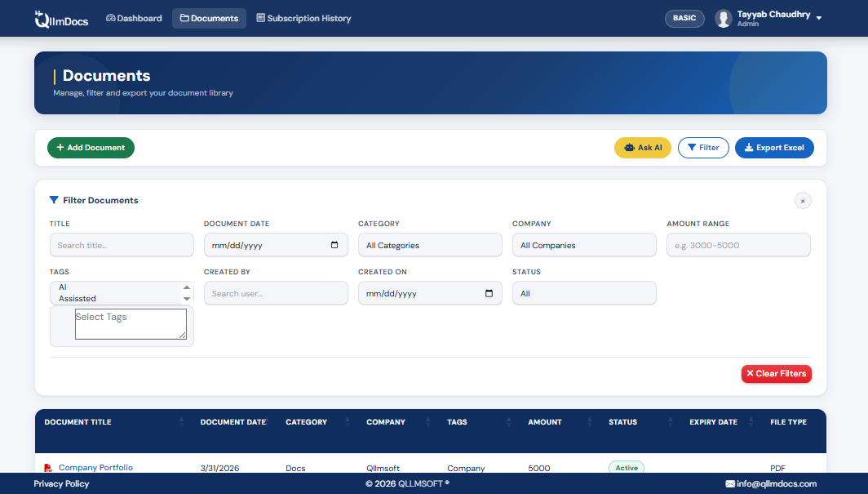Open the calendar icon in Created On field
The height and width of the screenshot is (494, 868).
tap(488, 293)
